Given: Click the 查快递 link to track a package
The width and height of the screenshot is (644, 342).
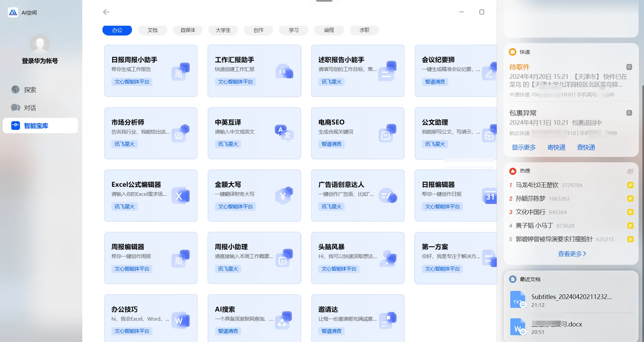Looking at the screenshot, I should pos(585,147).
